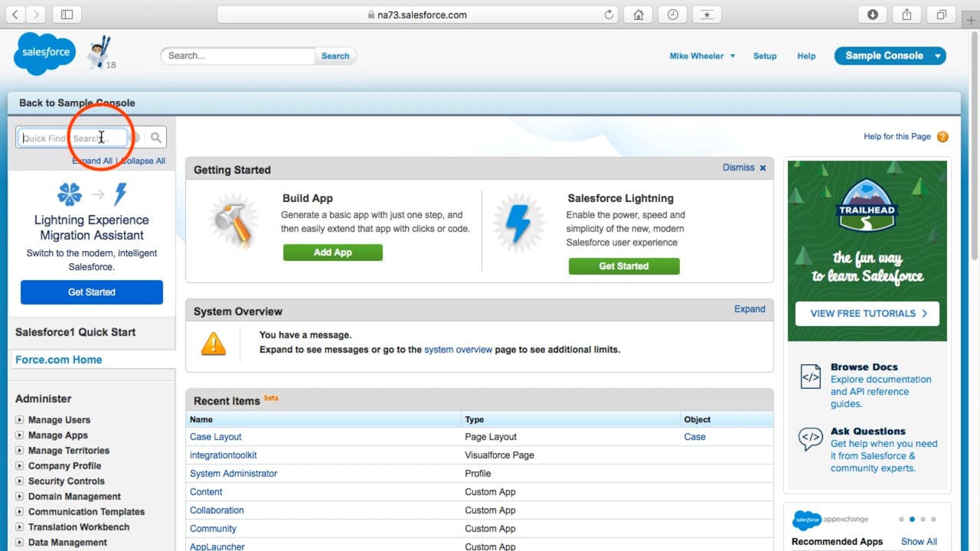The image size is (980, 551).
Task: Open Case Layout recent item
Action: pyautogui.click(x=216, y=437)
